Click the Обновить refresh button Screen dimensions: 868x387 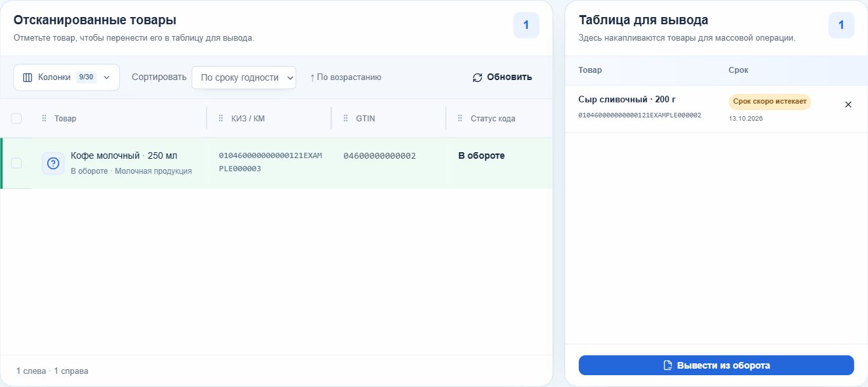click(502, 77)
